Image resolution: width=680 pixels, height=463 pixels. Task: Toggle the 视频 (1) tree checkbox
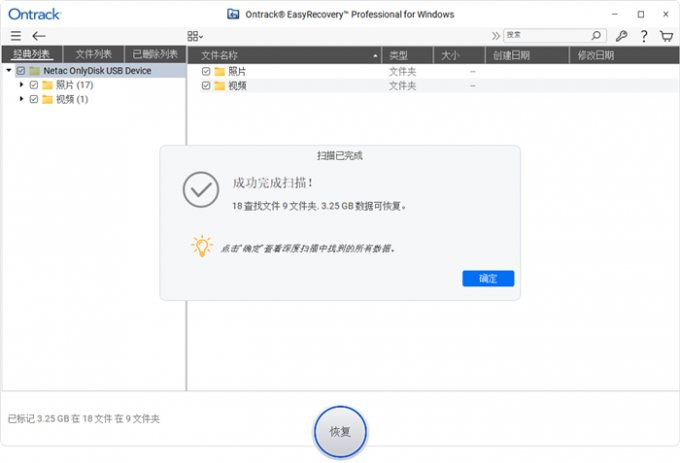[34, 99]
